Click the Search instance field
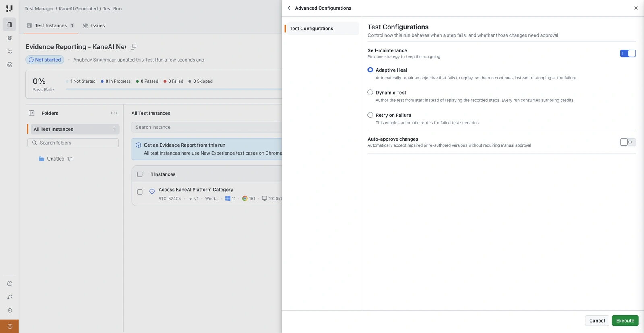This screenshot has height=333, width=644. 206,127
